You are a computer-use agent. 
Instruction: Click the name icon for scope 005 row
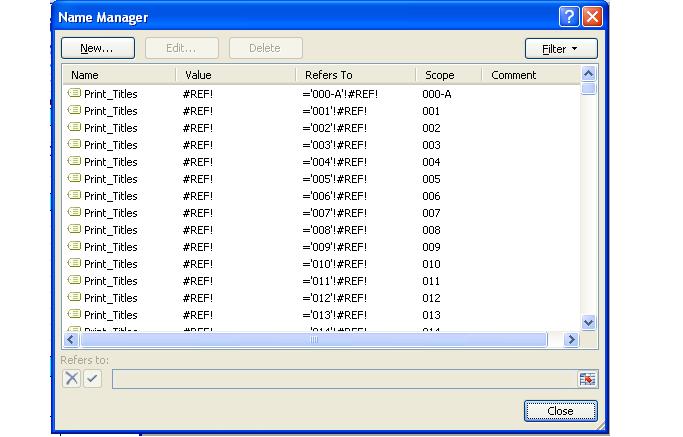(74, 179)
